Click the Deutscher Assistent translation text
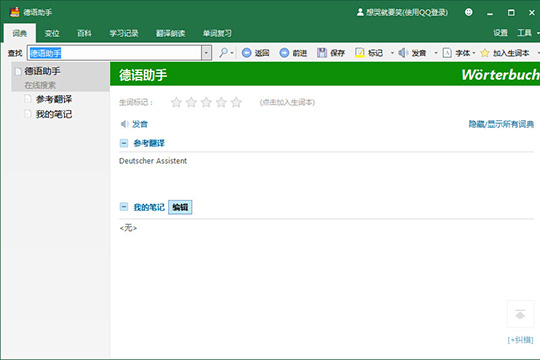Screen dimensions: 540x360 click(x=153, y=161)
